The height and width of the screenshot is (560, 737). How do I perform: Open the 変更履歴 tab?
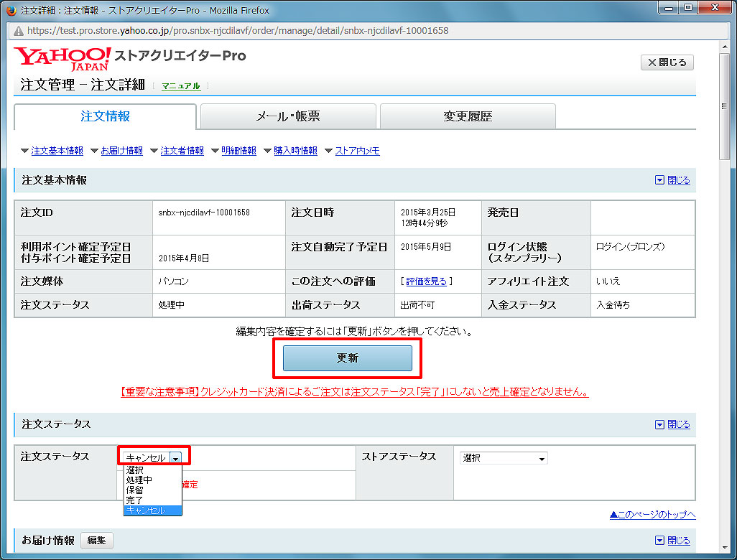[468, 117]
